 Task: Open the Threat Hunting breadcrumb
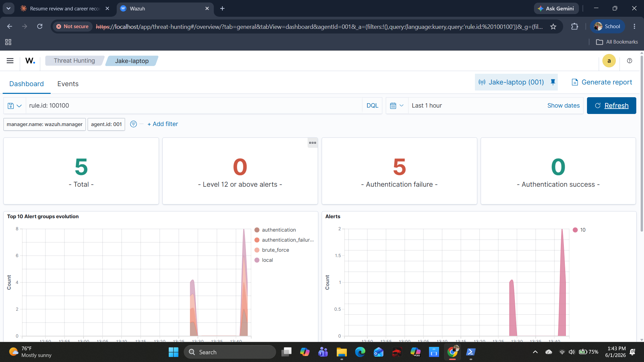pyautogui.click(x=74, y=61)
